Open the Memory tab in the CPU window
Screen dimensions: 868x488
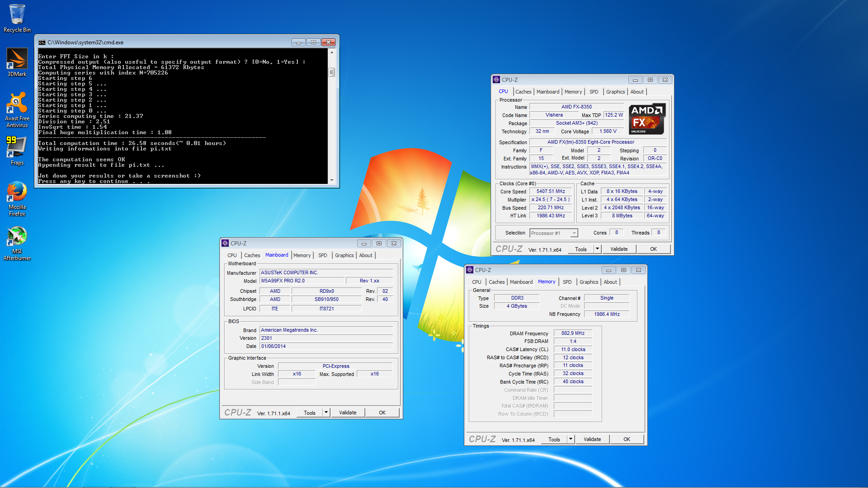click(x=573, y=92)
